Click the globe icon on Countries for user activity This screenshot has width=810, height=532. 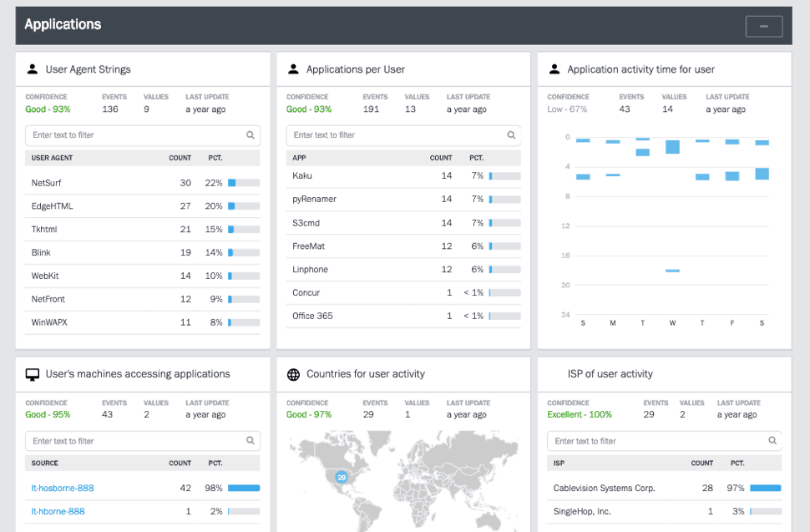[293, 374]
